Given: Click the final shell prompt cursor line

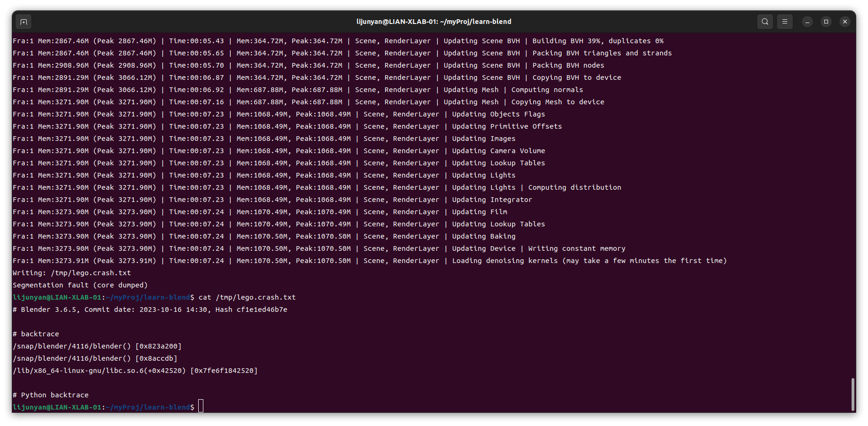Looking at the screenshot, I should [108, 407].
